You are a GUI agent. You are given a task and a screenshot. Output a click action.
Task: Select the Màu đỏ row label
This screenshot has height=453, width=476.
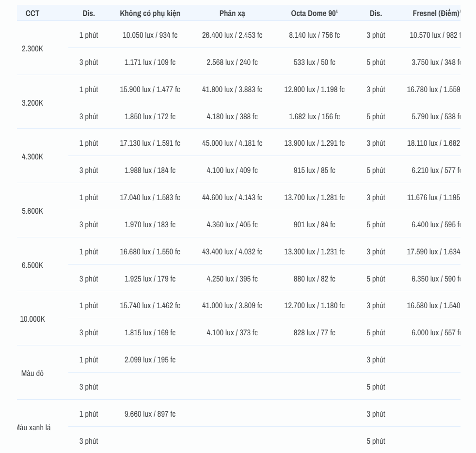[32, 373]
